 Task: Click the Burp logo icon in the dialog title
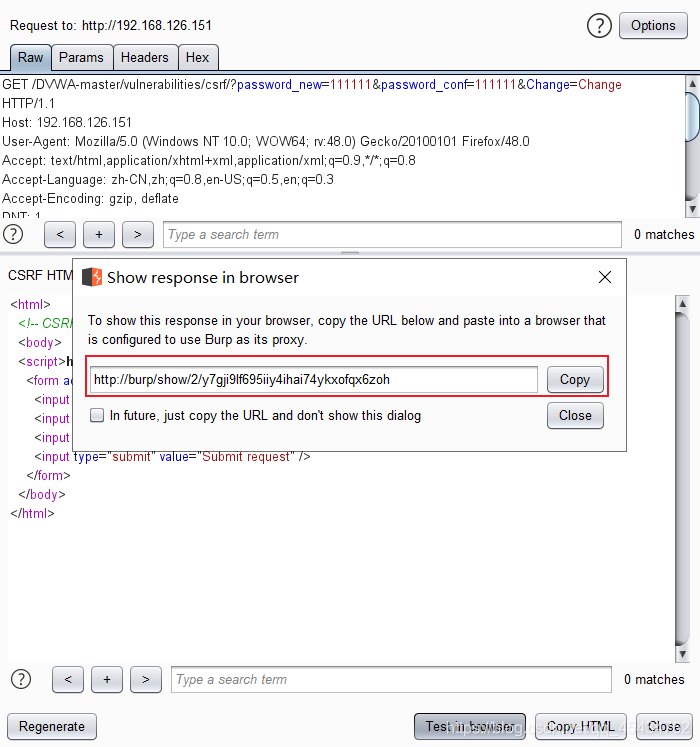click(92, 277)
